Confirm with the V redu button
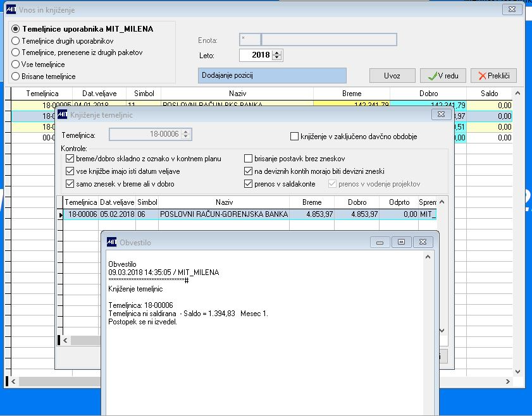 click(x=443, y=76)
